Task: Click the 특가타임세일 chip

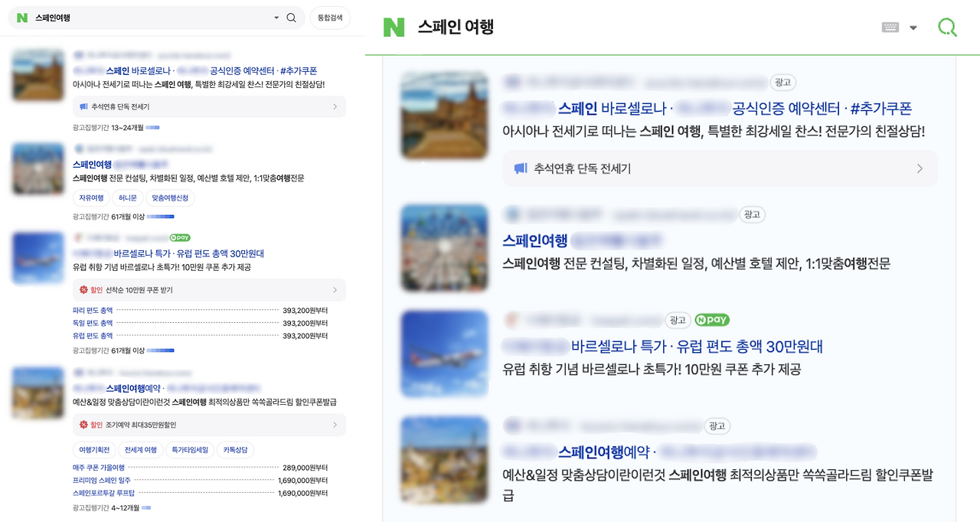Action: click(190, 450)
